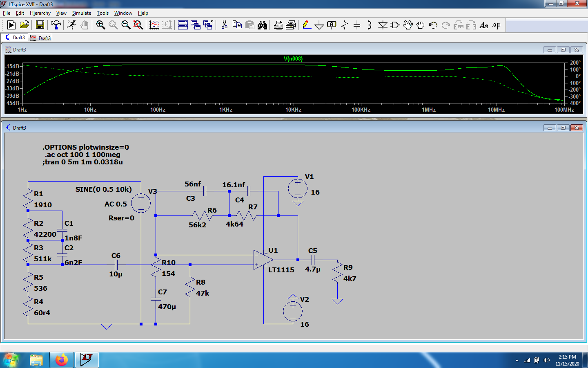588x368 pixels.
Task: Click the C7 470µ capacitor value
Action: pos(167,307)
